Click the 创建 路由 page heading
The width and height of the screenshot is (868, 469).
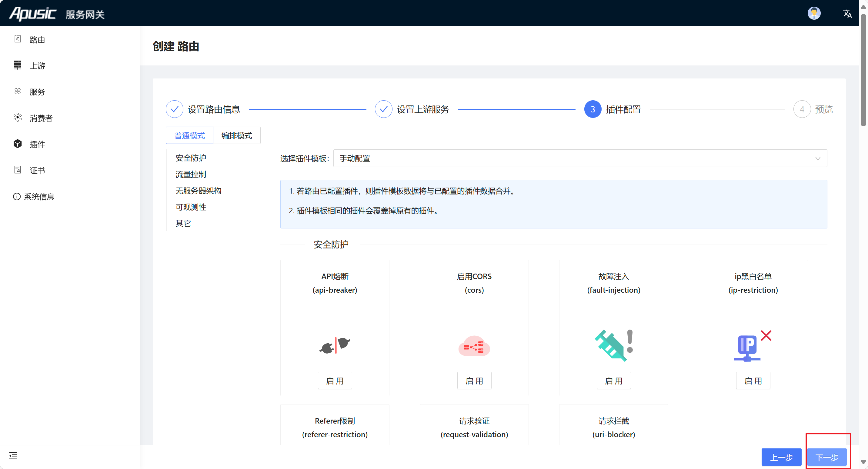pos(175,46)
